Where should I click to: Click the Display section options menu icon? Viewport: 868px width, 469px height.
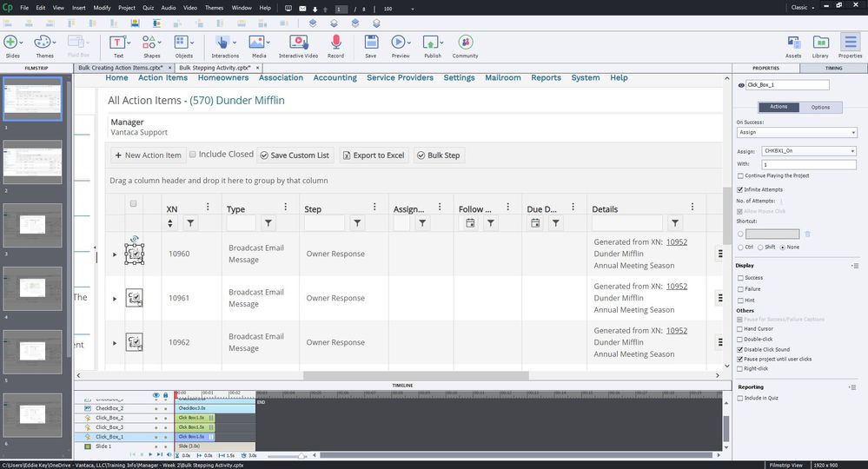tap(855, 266)
